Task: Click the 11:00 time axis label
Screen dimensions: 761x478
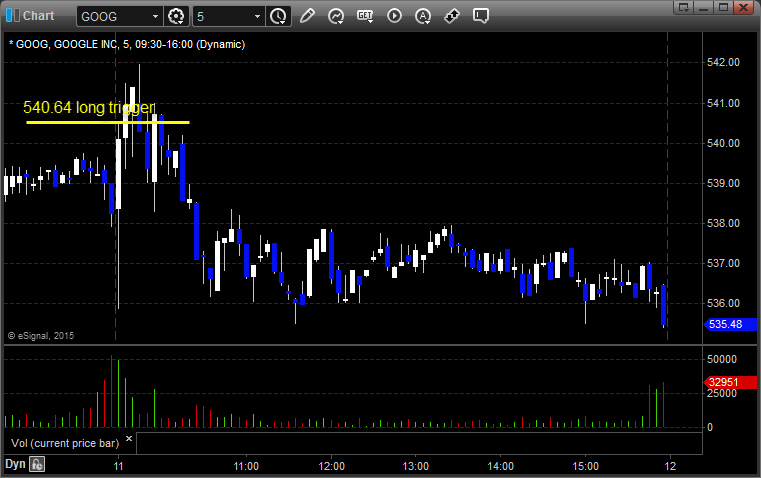Action: 246,466
